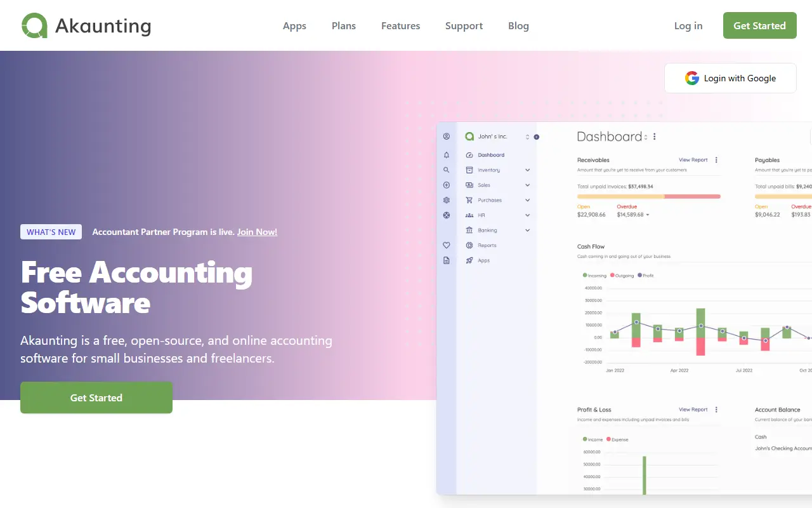Click the three-dot menu beside Dashboard title
Viewport: 812px width, 508px height.
pyautogui.click(x=655, y=137)
